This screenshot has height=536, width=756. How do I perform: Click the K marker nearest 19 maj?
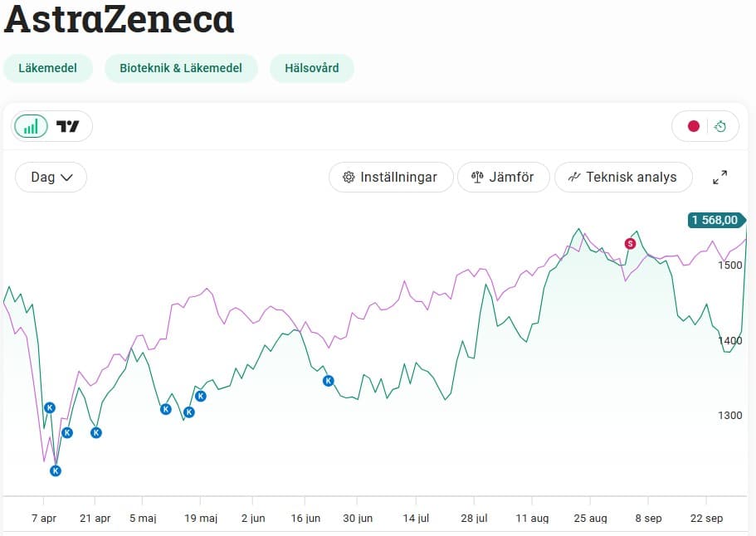click(x=200, y=396)
